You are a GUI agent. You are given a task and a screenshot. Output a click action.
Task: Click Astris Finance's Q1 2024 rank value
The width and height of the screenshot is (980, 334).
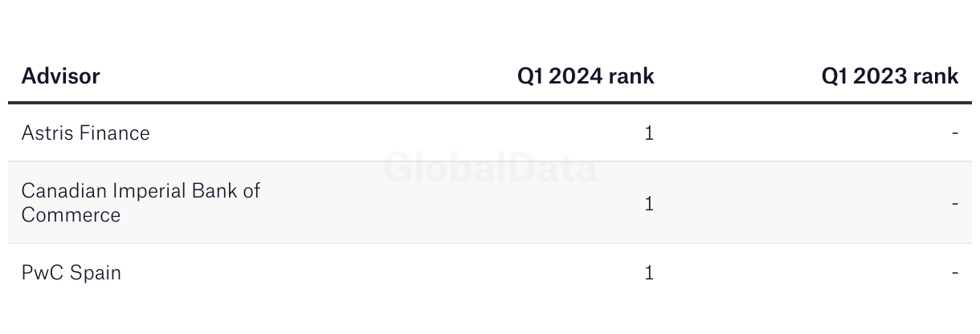[x=649, y=132]
